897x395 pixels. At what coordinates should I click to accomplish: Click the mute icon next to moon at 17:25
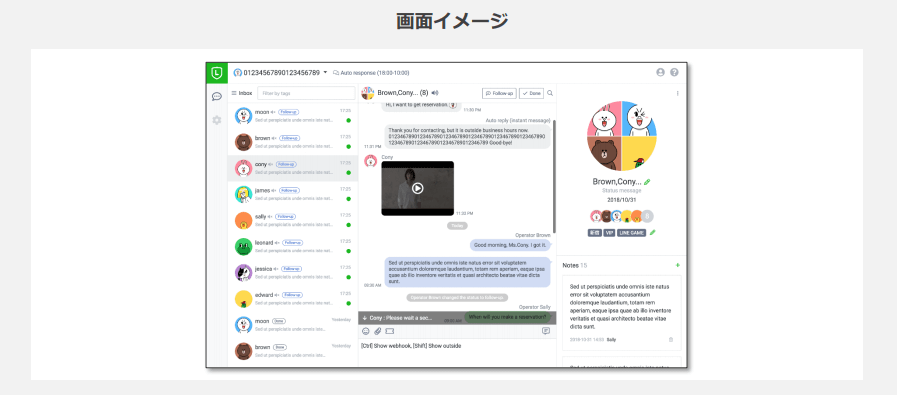[x=273, y=112]
